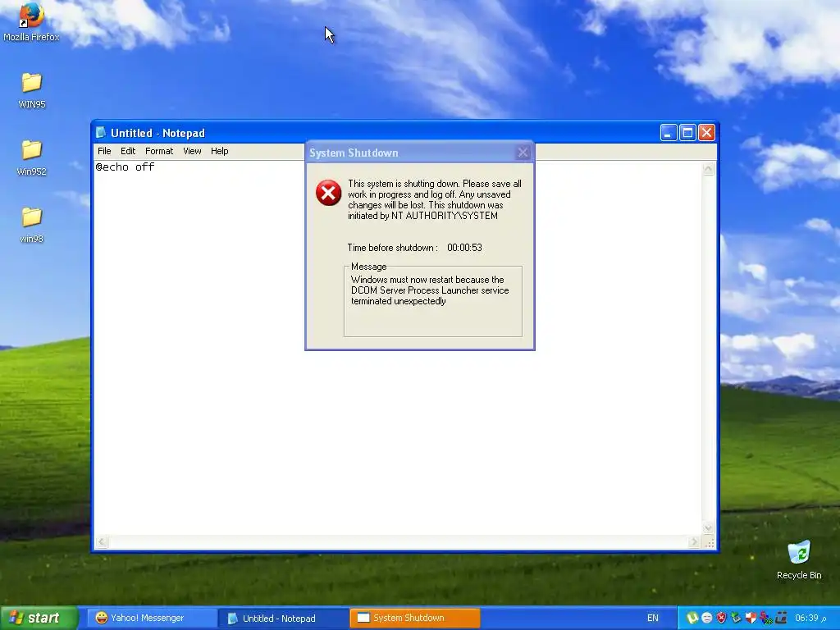This screenshot has height=630, width=840.
Task: Click the Yahoo Messenger smiley tray icon
Action: [x=706, y=618]
